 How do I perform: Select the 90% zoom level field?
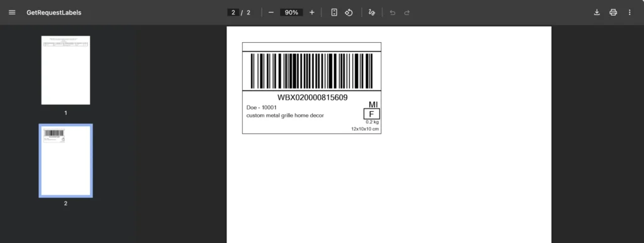tap(291, 13)
